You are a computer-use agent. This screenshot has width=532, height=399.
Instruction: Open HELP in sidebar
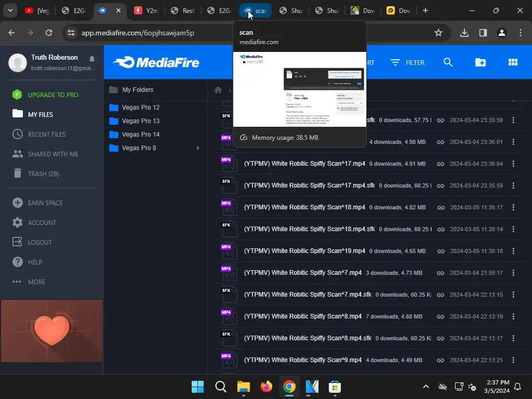pos(27,262)
